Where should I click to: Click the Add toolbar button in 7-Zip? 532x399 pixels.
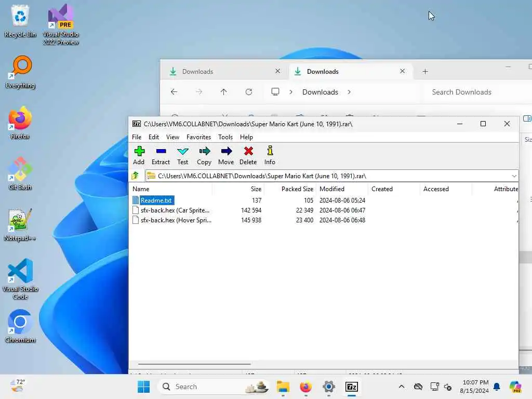(x=139, y=155)
